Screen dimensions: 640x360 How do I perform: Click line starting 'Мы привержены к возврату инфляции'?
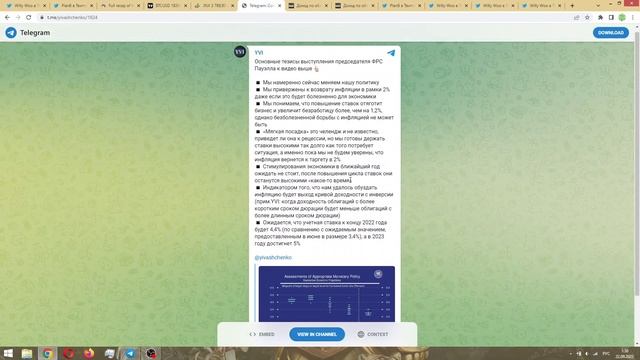(x=322, y=93)
